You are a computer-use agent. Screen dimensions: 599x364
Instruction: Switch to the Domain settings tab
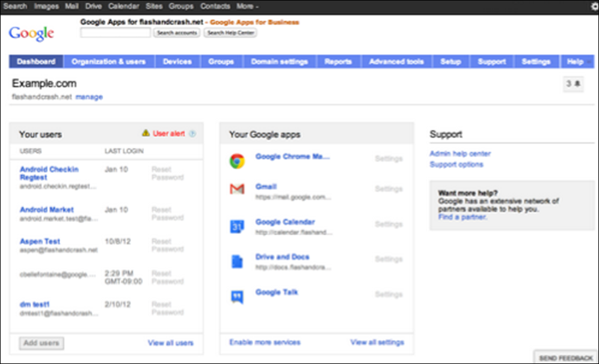[x=279, y=62]
